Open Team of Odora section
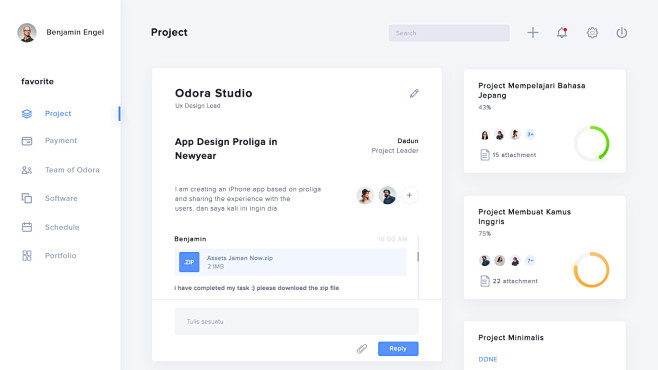The height and width of the screenshot is (370, 658). (x=72, y=170)
